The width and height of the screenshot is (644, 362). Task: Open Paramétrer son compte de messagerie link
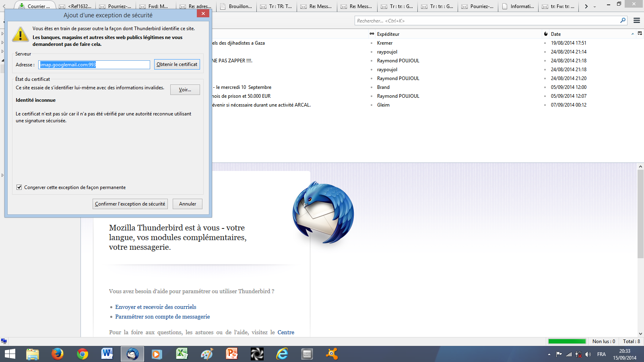pos(163,317)
